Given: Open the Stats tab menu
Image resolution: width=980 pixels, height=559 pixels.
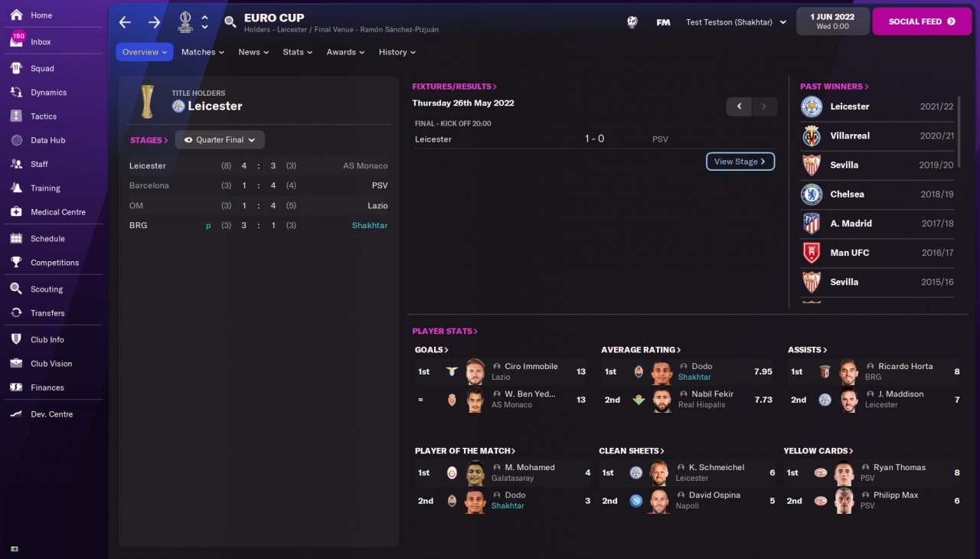Looking at the screenshot, I should tap(298, 52).
